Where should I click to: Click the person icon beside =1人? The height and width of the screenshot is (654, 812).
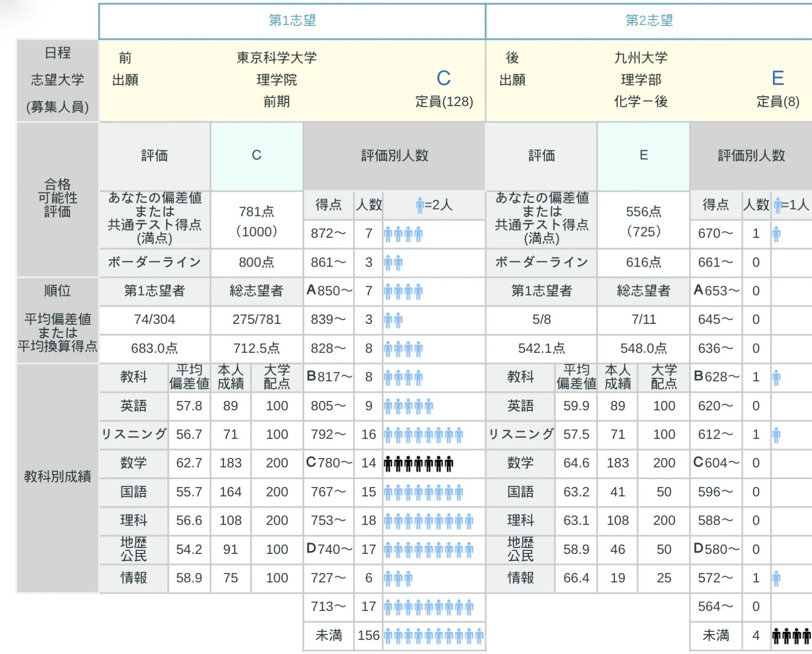777,205
